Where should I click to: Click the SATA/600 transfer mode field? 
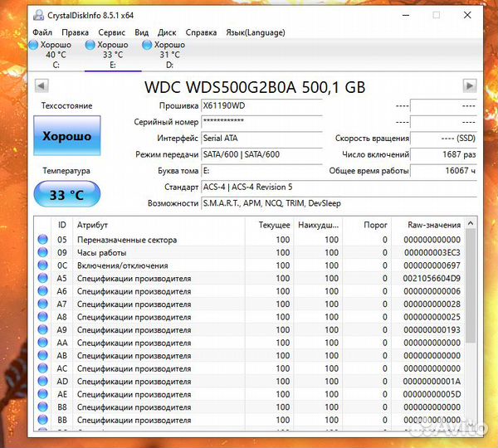[x=262, y=154]
